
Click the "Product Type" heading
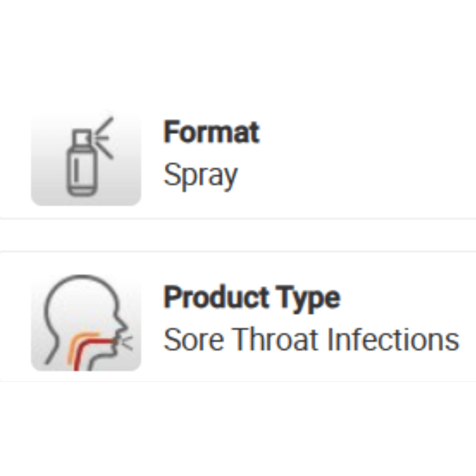252,297
